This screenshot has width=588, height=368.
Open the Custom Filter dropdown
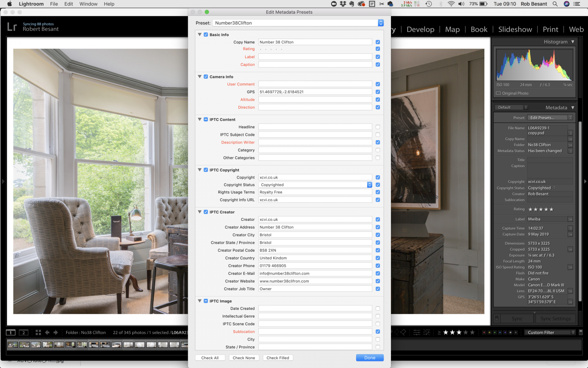[x=550, y=332]
